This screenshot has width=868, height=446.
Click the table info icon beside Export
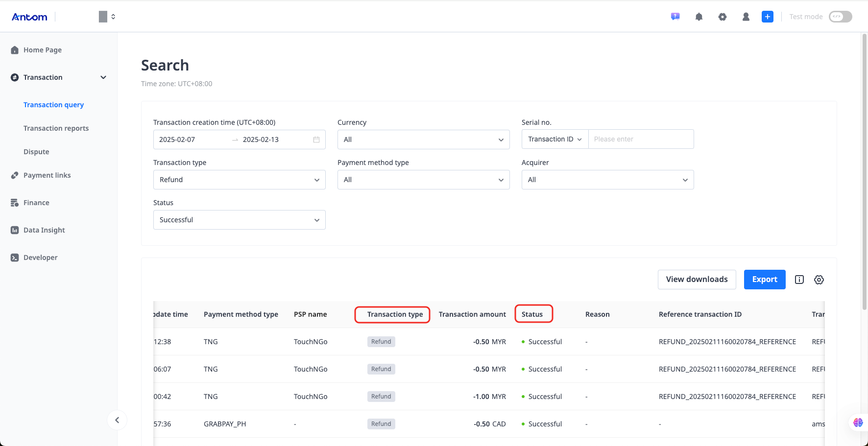click(x=799, y=280)
